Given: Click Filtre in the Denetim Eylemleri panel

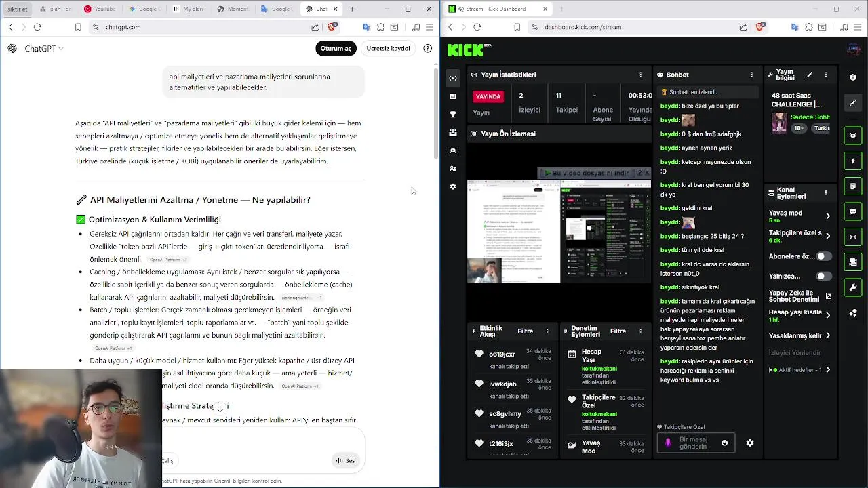Looking at the screenshot, I should [x=618, y=331].
